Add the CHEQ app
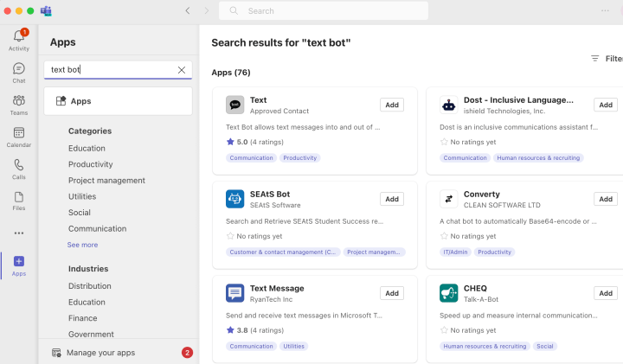623x364 pixels. click(606, 293)
